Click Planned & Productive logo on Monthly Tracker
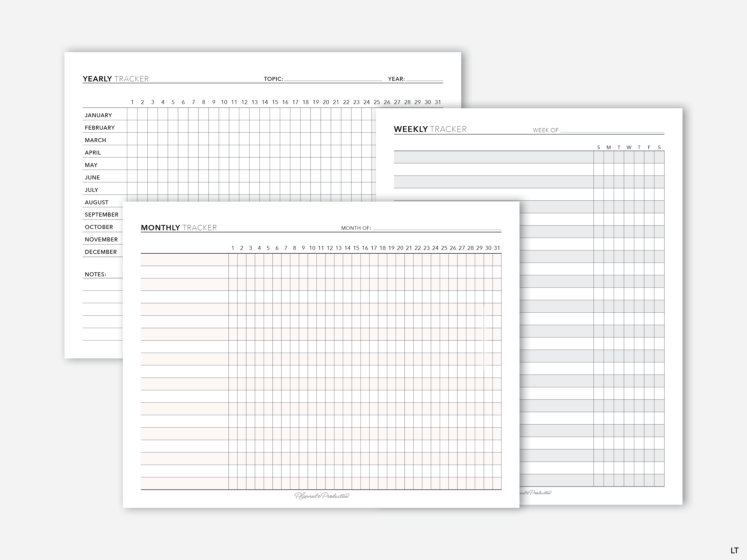This screenshot has height=560, width=747. (x=321, y=496)
